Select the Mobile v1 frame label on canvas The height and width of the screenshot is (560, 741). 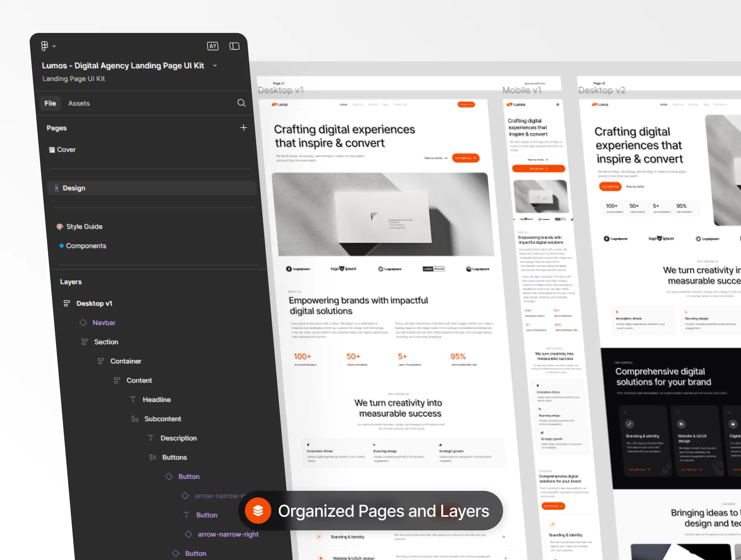point(522,90)
